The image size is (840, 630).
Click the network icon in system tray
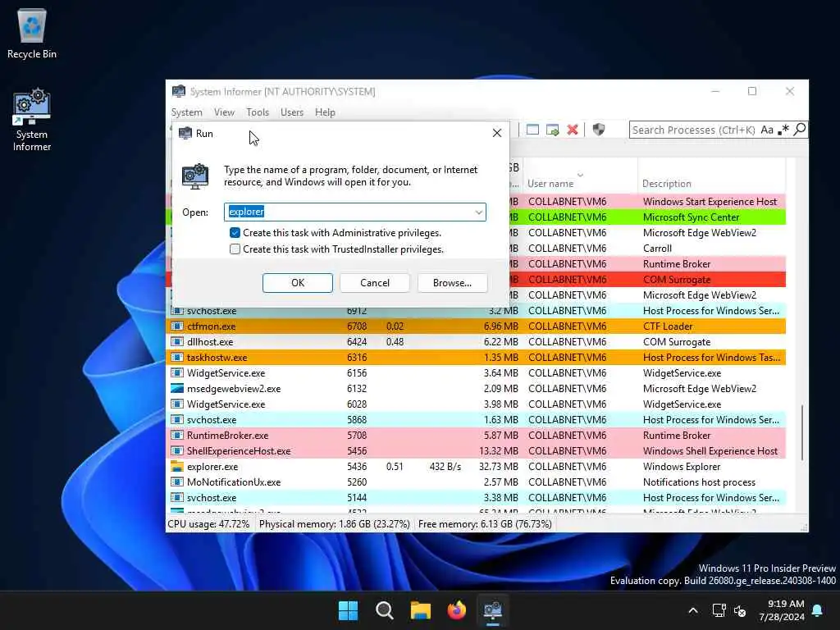pos(719,610)
